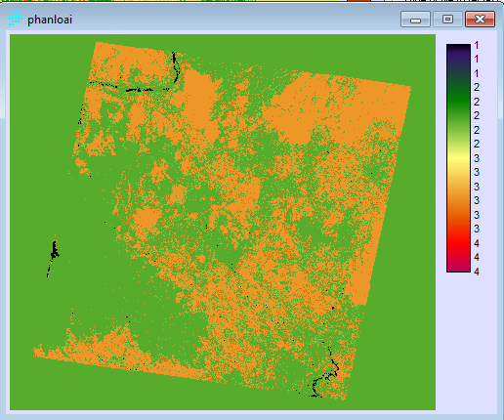The width and height of the screenshot is (504, 420).
Task: Click the topmost "1" legend label
Action: coord(477,45)
